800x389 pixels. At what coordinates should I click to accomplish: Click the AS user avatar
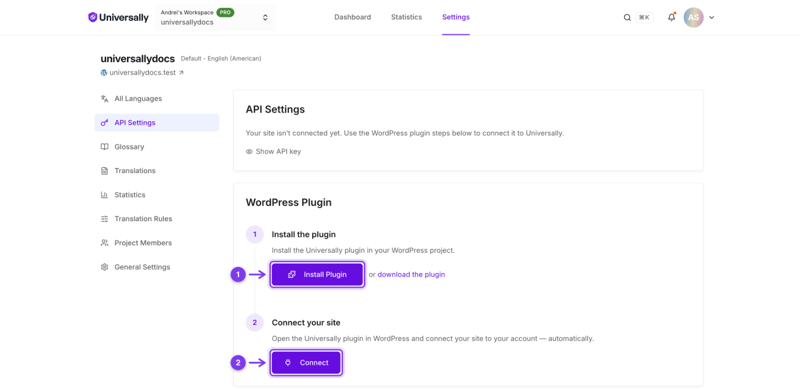point(693,17)
